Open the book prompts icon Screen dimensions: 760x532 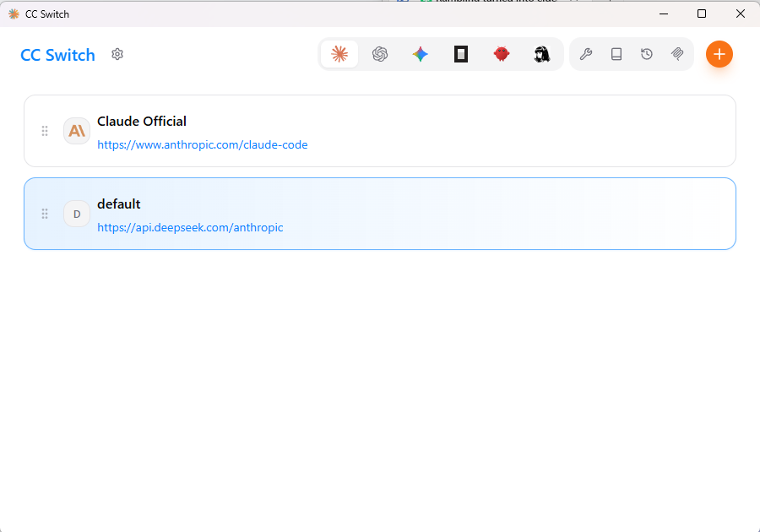(x=616, y=54)
